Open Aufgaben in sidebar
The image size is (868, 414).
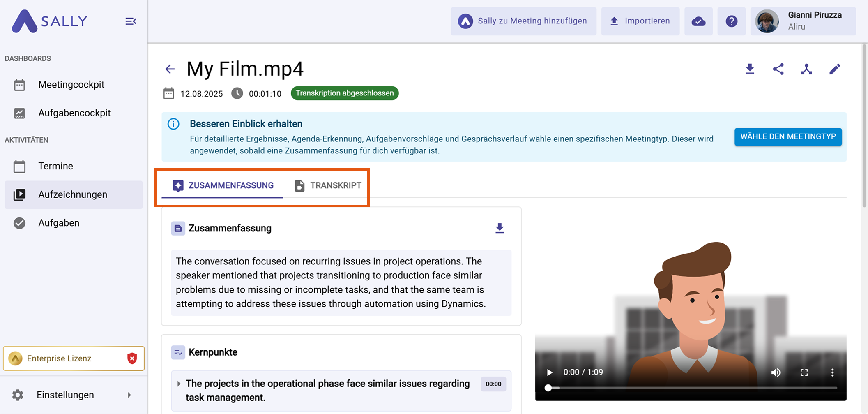tap(74, 223)
